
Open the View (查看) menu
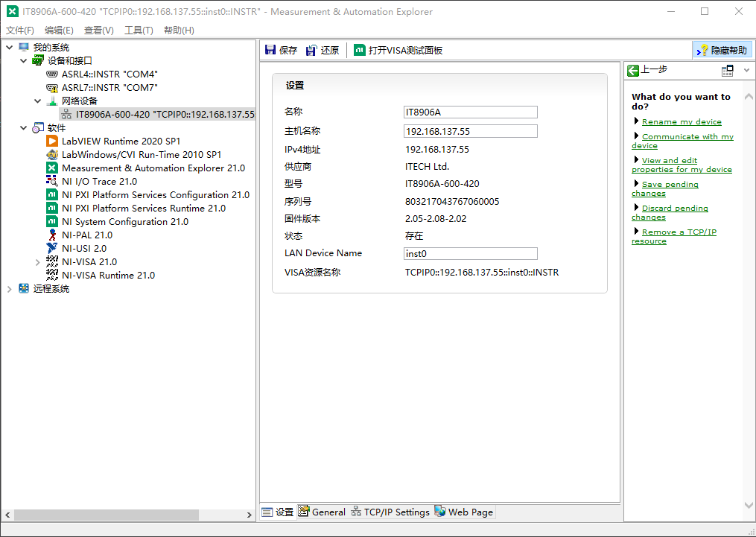[x=99, y=31]
